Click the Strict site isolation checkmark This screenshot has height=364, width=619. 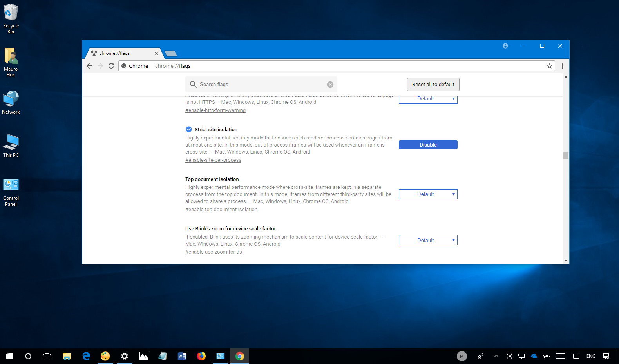(188, 129)
